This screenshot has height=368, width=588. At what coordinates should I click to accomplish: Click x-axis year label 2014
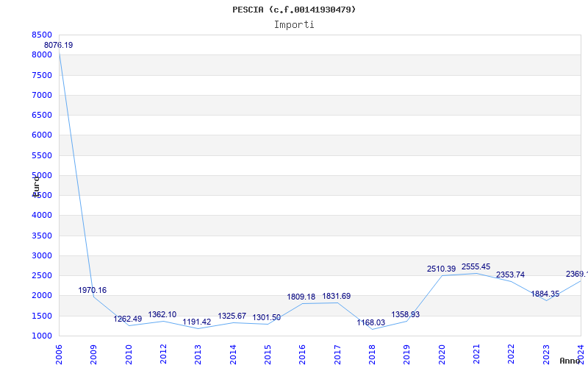click(233, 355)
